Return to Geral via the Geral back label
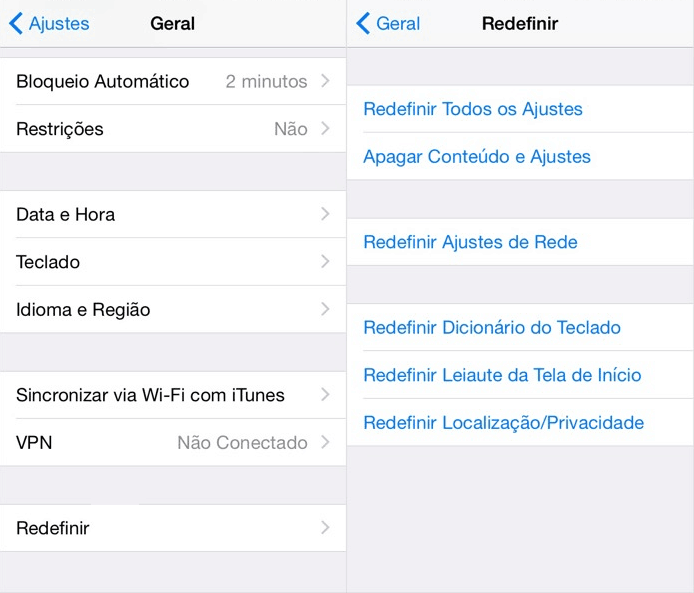 pos(398,23)
